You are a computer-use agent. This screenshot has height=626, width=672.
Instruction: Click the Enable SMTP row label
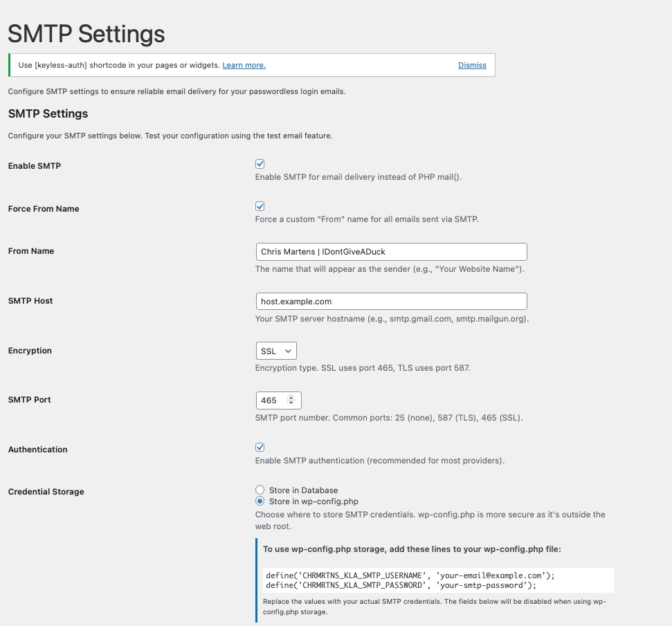[x=35, y=166]
